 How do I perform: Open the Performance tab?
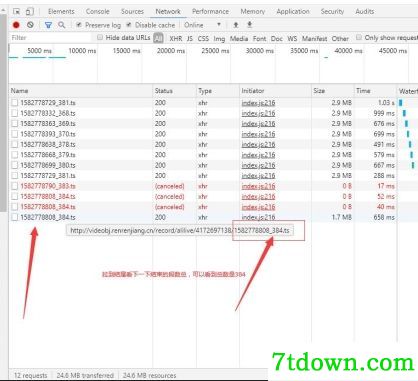210,12
